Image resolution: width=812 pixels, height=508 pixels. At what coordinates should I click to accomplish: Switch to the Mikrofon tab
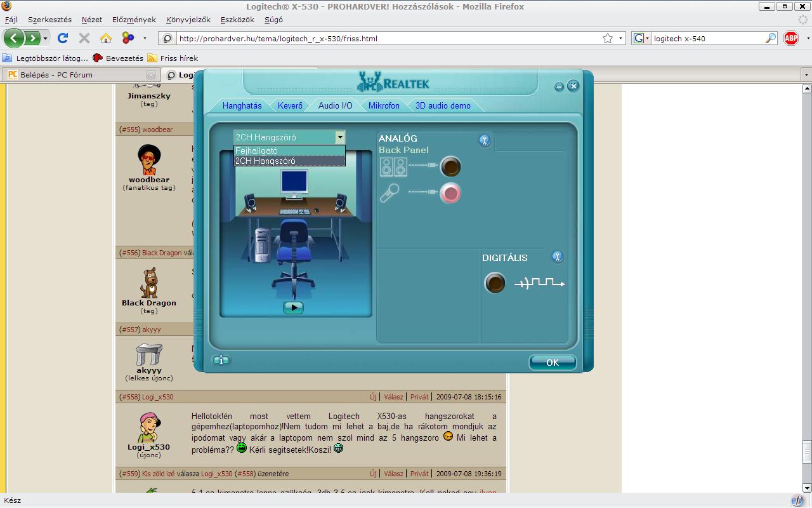pos(384,105)
